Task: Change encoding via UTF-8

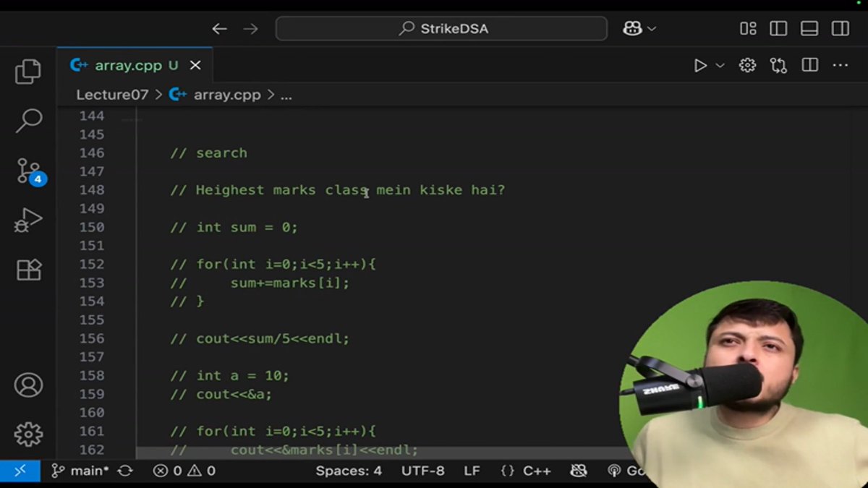Action: click(x=423, y=471)
